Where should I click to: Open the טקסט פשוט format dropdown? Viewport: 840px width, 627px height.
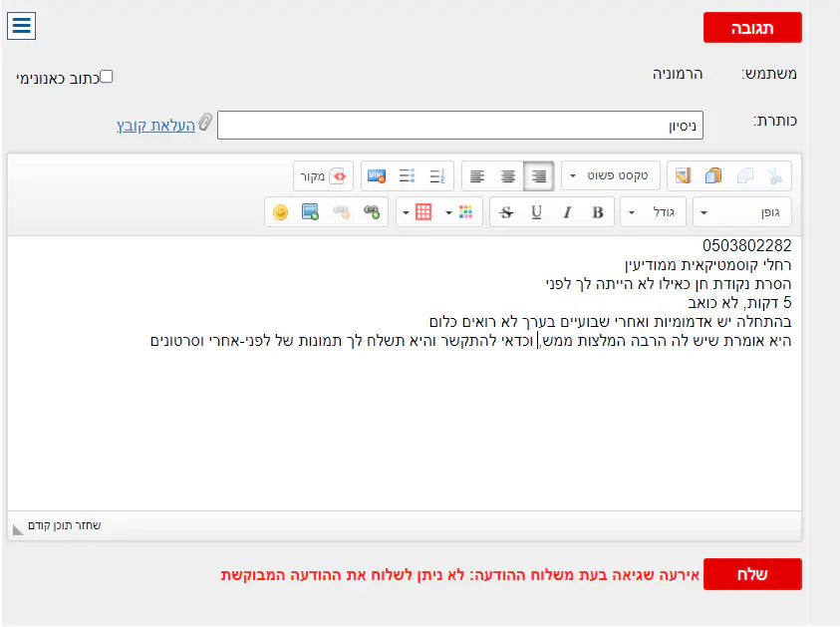(x=609, y=176)
